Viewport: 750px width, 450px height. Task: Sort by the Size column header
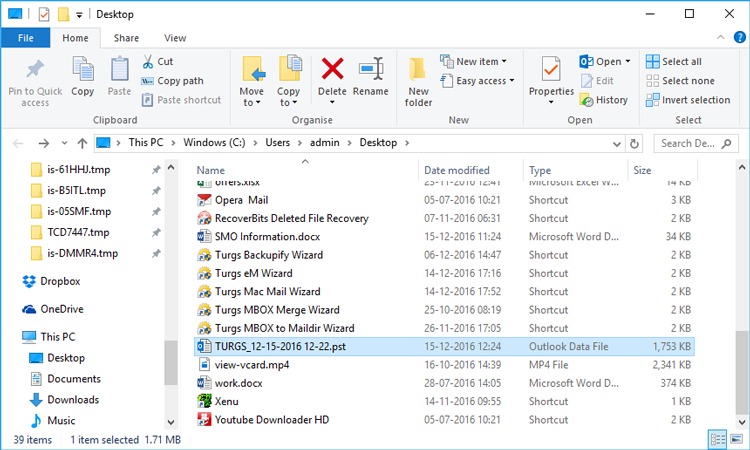click(x=642, y=170)
